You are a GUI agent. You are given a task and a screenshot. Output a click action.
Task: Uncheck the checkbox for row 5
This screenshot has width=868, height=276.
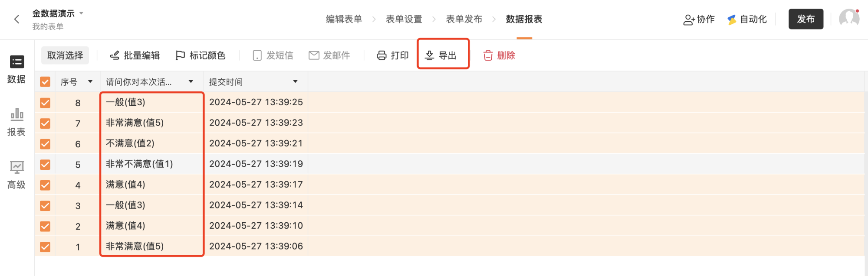click(x=45, y=165)
